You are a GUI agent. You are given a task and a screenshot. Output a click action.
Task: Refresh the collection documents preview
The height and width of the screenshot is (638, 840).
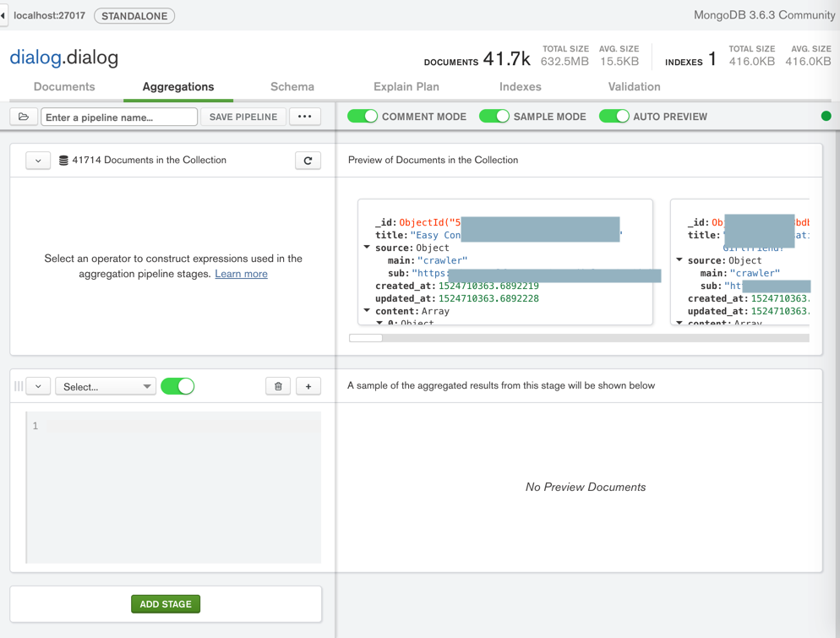308,161
